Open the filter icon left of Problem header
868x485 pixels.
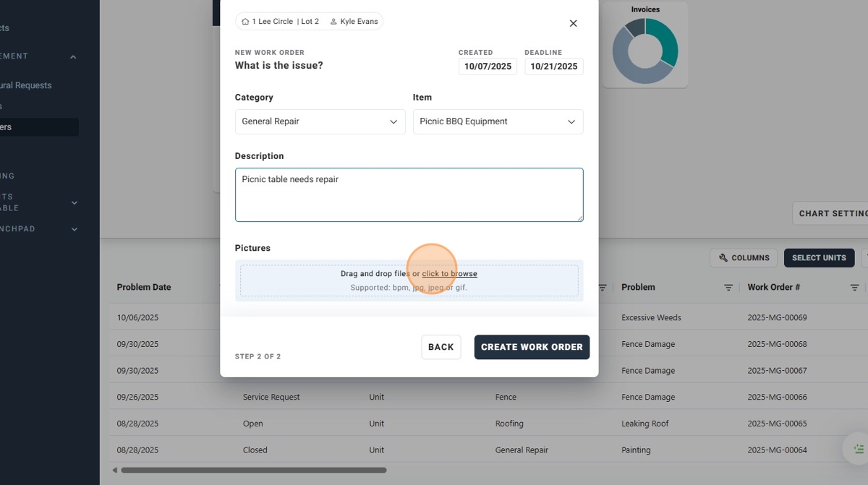603,288
